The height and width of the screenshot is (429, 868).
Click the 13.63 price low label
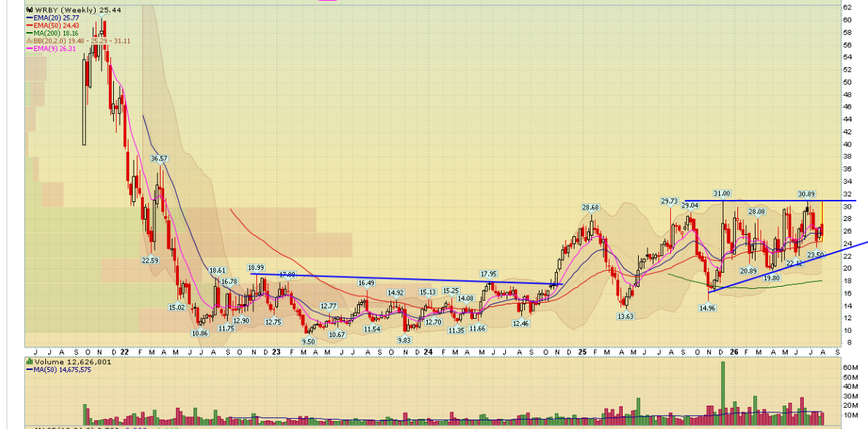click(x=625, y=316)
